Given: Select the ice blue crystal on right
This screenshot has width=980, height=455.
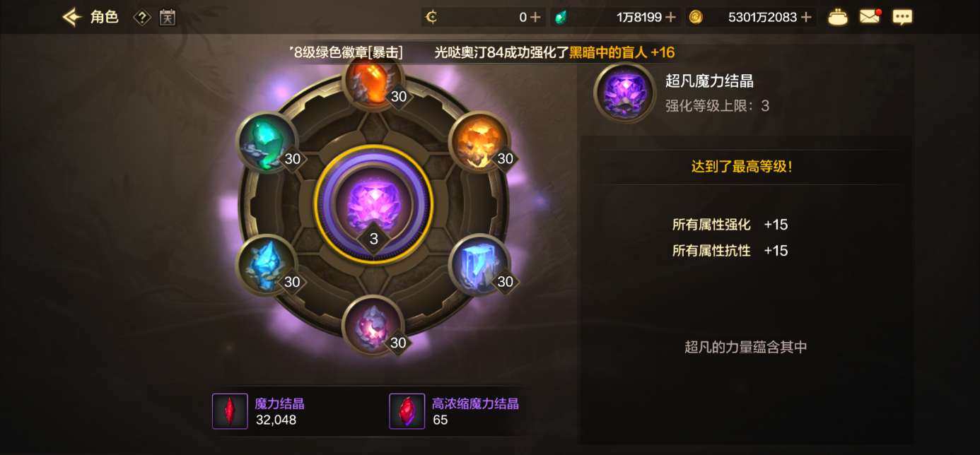Looking at the screenshot, I should tap(479, 265).
